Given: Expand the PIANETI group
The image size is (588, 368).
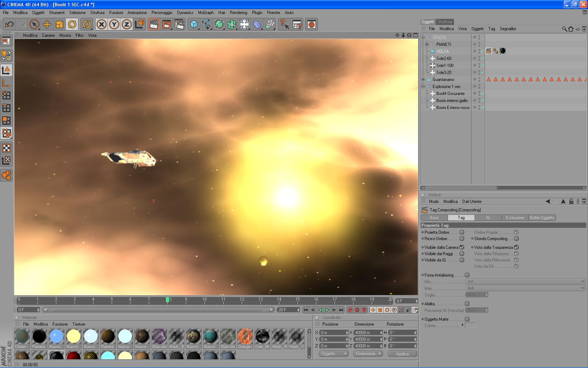Looking at the screenshot, I should (427, 44).
